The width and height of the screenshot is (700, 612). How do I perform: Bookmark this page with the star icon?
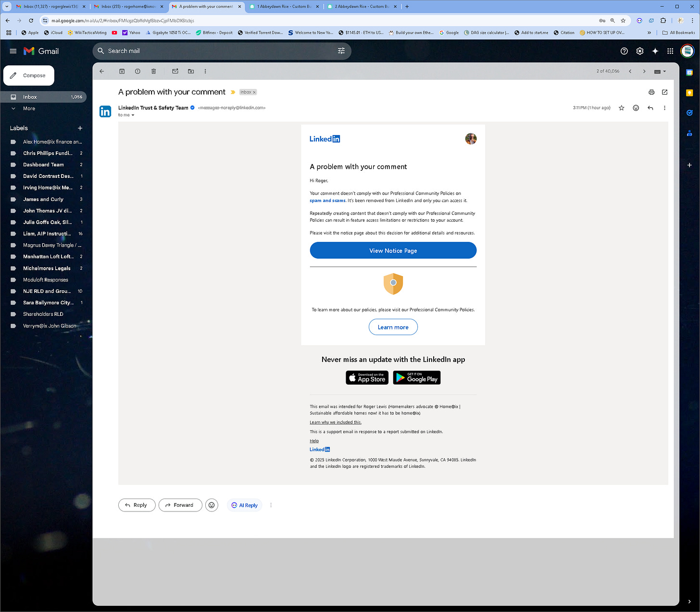coord(623,21)
